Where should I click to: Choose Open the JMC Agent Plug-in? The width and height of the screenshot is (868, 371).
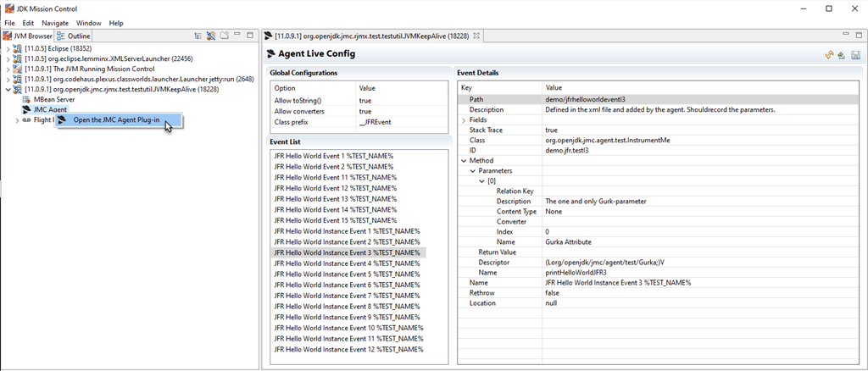[118, 120]
